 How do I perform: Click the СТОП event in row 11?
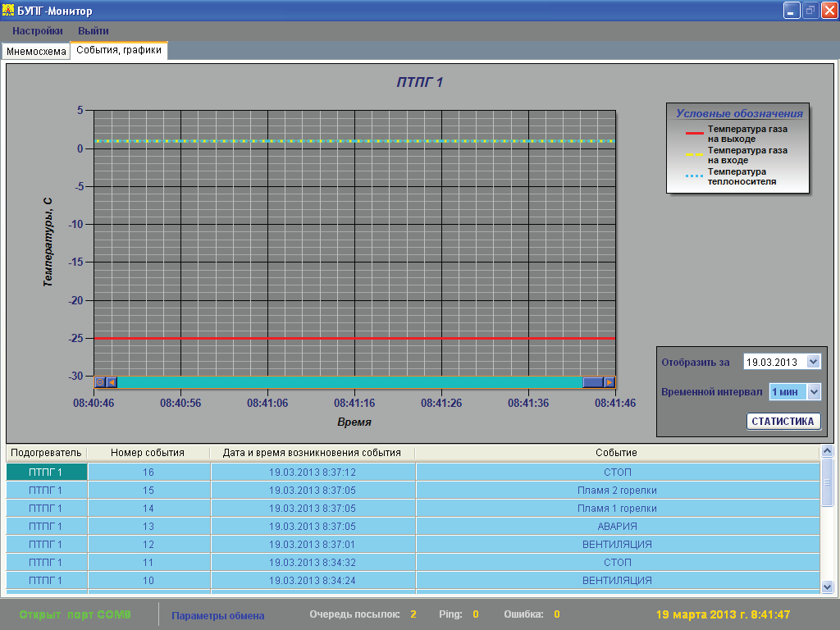click(x=618, y=563)
